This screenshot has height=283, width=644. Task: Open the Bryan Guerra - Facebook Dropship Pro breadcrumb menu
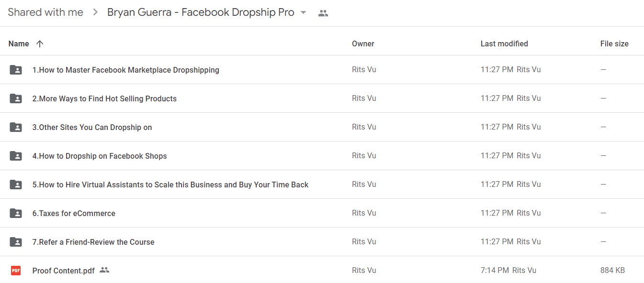click(x=207, y=12)
